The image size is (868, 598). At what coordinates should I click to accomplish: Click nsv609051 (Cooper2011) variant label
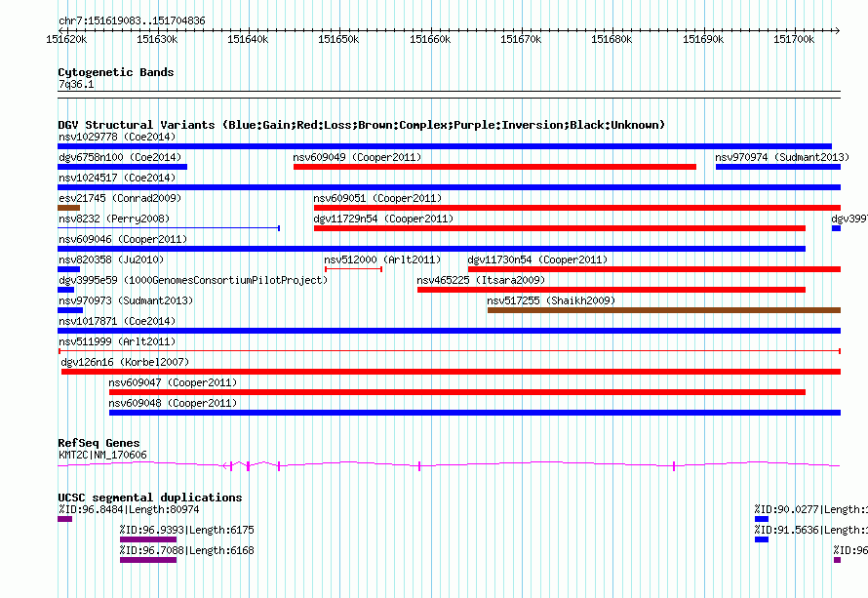click(377, 198)
